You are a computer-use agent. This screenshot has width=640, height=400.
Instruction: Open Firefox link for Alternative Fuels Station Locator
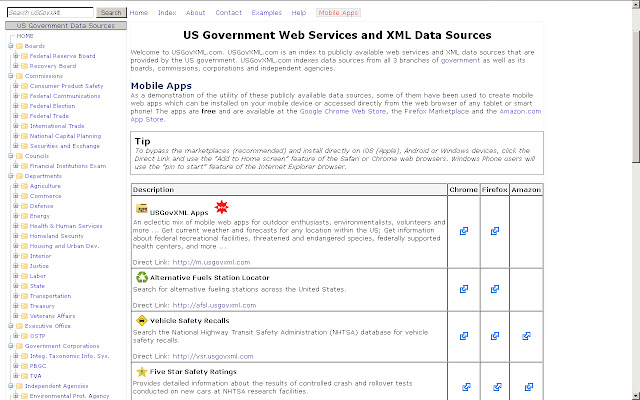tap(495, 289)
